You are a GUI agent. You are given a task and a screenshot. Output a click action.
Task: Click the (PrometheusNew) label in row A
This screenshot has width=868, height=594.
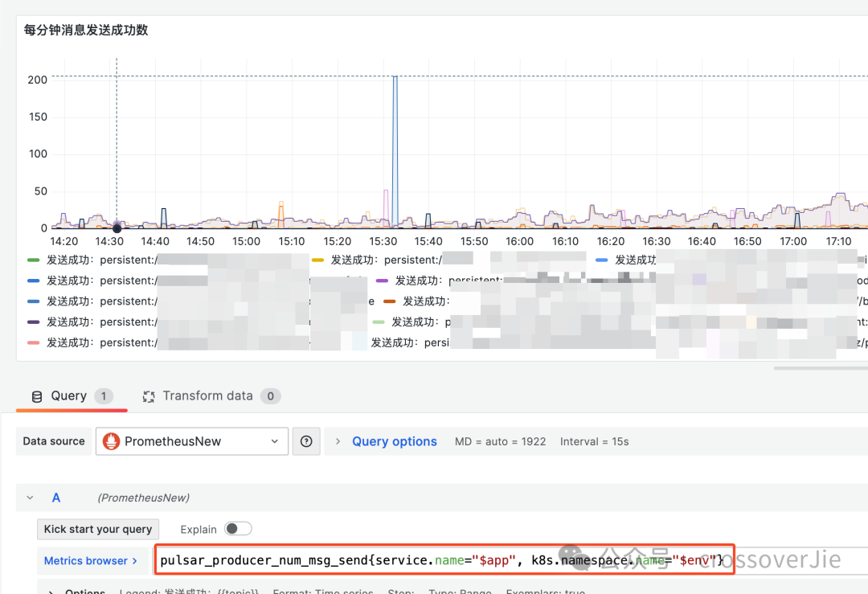143,498
